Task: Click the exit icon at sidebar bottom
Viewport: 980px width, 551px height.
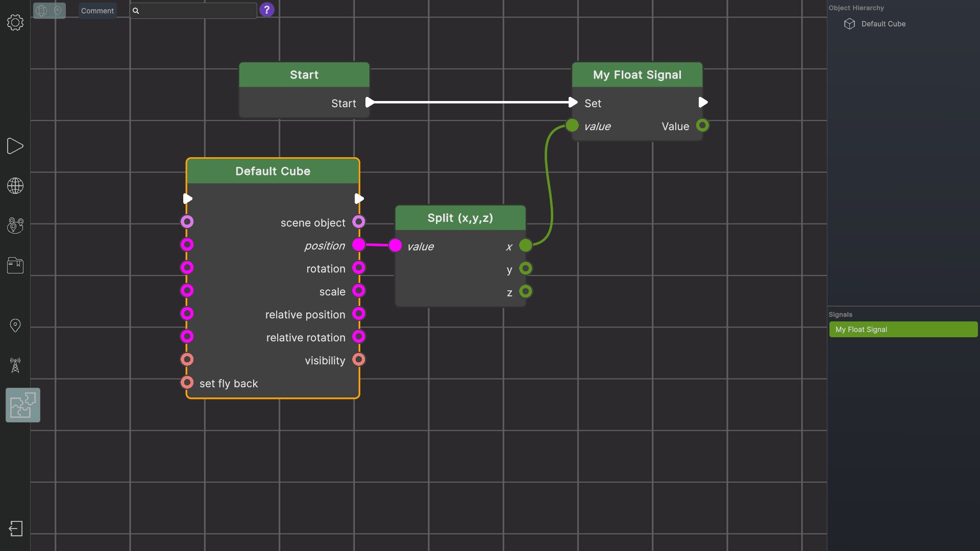Action: point(16,529)
